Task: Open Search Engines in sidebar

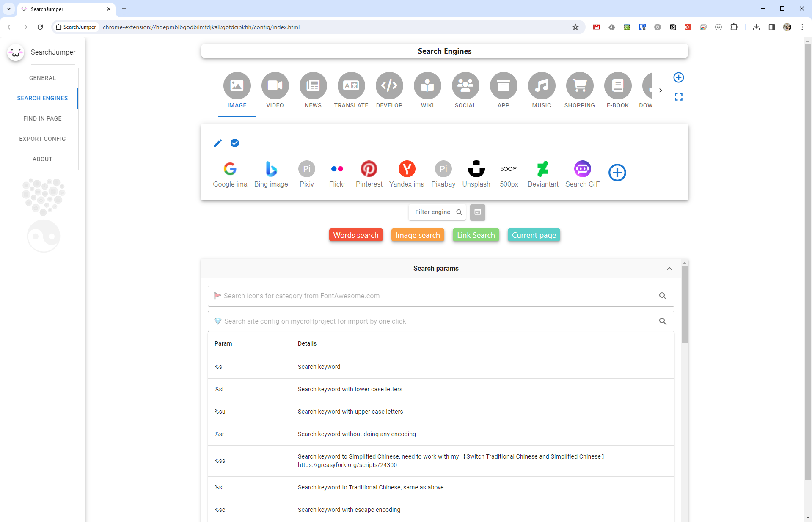Action: (42, 98)
